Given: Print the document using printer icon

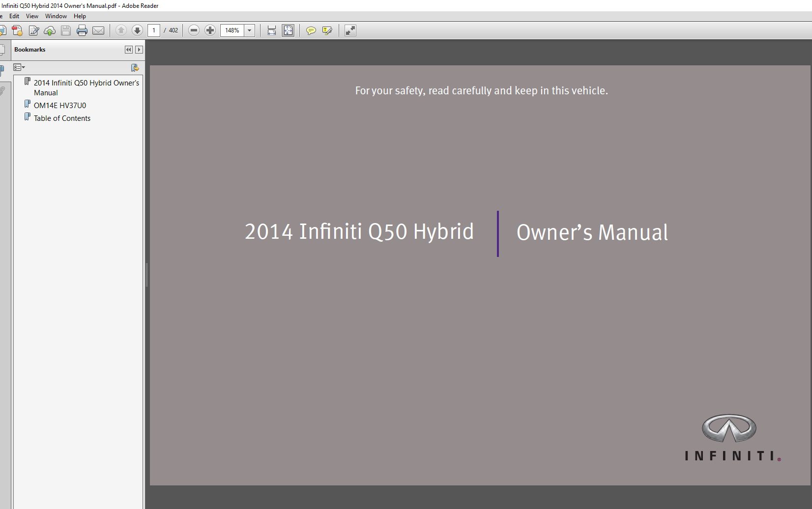Looking at the screenshot, I should [x=82, y=30].
